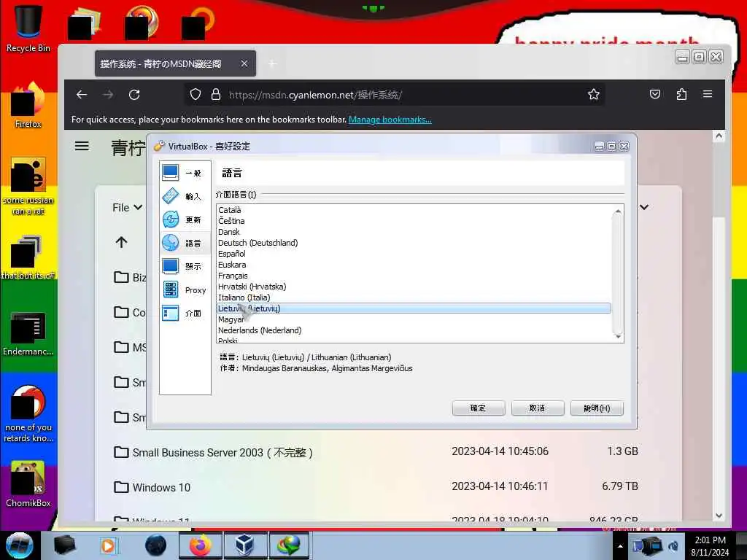
Task: Click the tracking protection shield icon
Action: point(196,94)
